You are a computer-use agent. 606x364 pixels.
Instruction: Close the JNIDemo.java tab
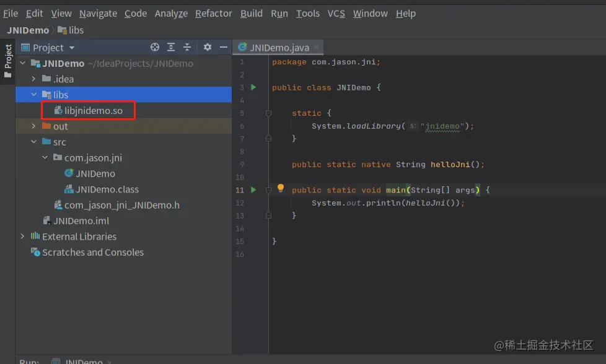(x=316, y=46)
